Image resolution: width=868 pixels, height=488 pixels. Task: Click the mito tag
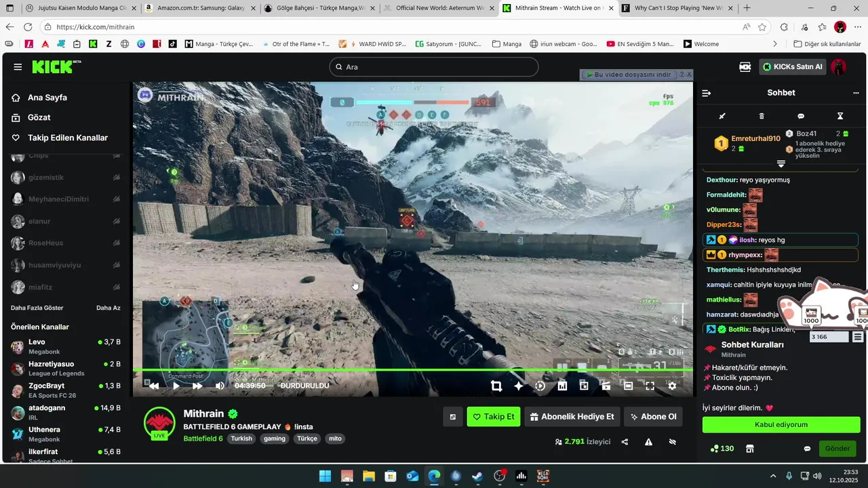click(335, 439)
